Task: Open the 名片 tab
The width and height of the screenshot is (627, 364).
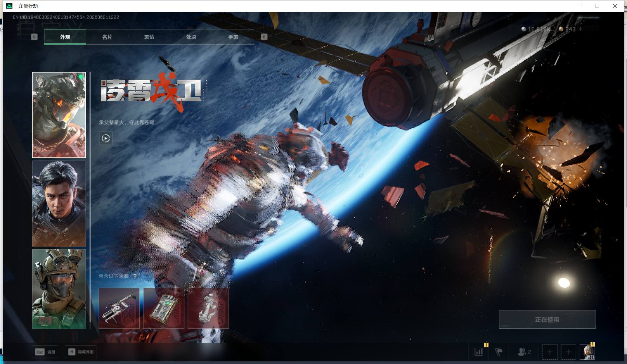Action: 107,37
